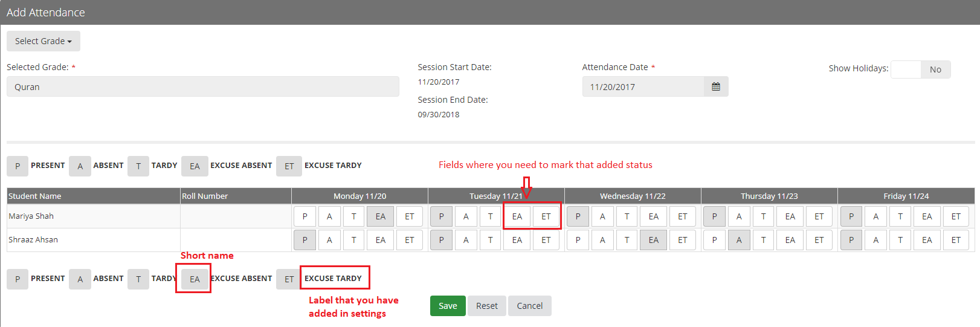Open the Attendance Date calendar picker icon
This screenshot has width=980, height=327.
pos(716,86)
